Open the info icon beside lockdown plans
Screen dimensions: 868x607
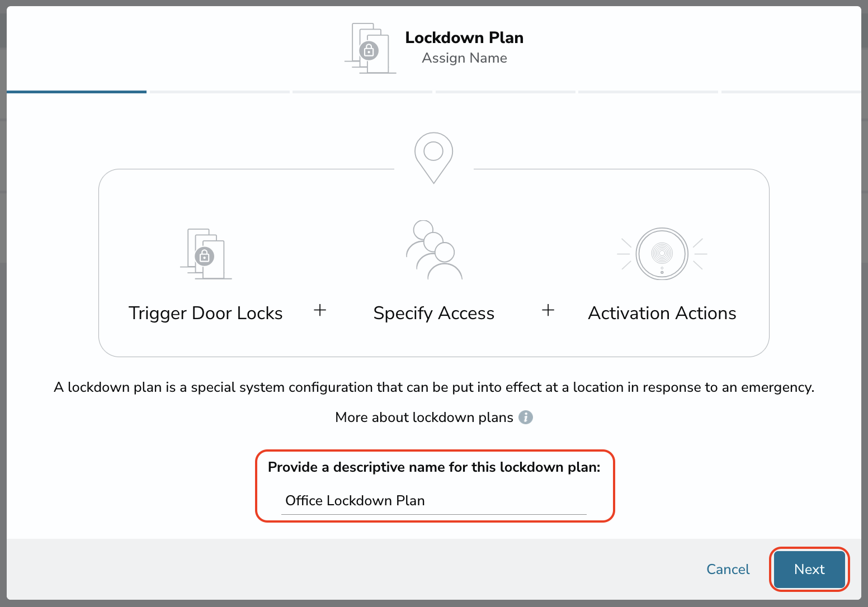click(526, 418)
